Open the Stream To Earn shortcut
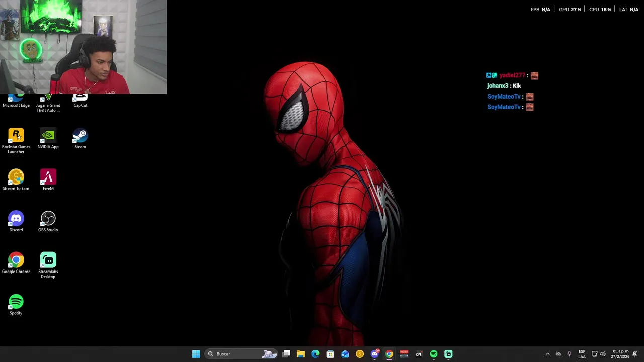 click(16, 180)
